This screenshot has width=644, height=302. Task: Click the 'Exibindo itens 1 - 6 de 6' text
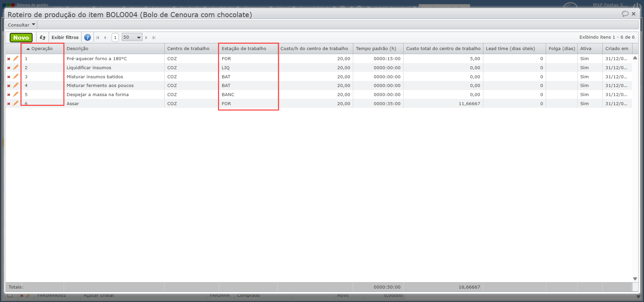607,37
